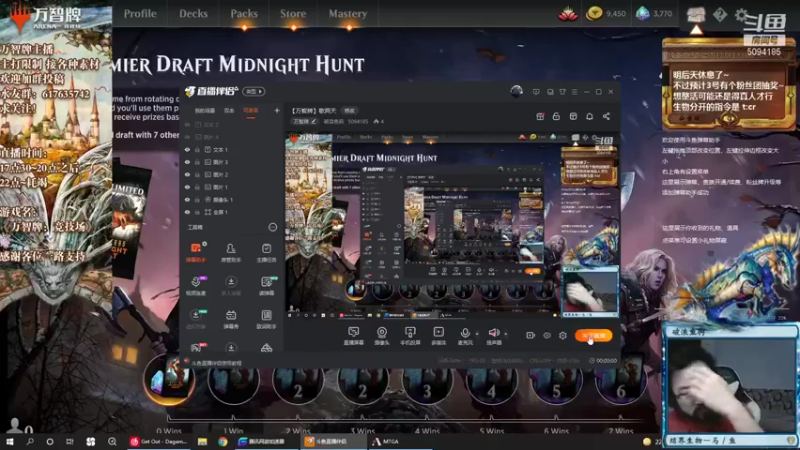Open Windows Start menu

[x=9, y=441]
